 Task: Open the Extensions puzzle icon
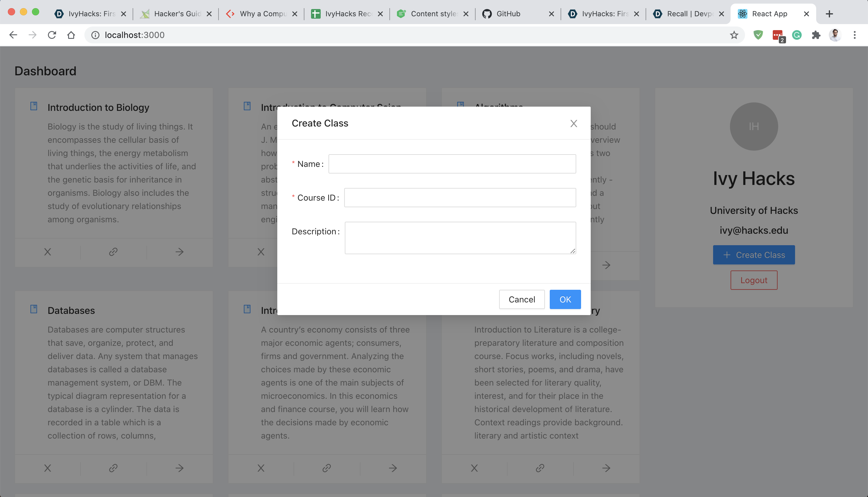point(816,35)
